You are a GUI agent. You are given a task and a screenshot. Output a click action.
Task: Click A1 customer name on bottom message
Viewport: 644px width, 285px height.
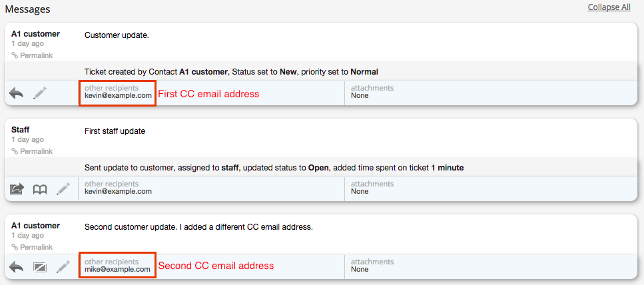35,226
